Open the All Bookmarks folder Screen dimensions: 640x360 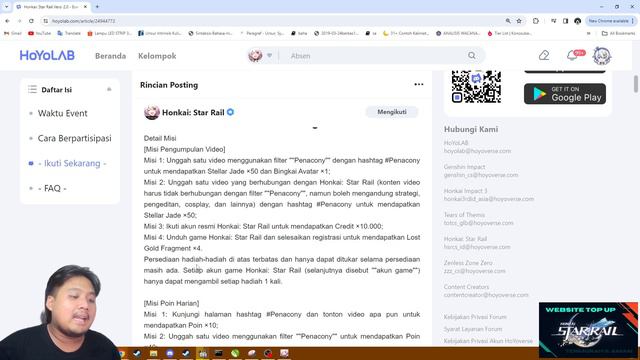point(618,33)
